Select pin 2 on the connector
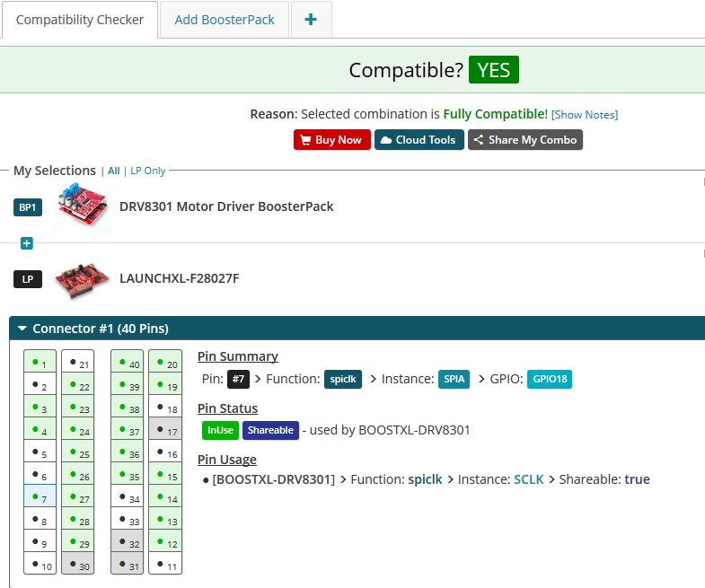Image resolution: width=705 pixels, height=588 pixels. pos(40,384)
